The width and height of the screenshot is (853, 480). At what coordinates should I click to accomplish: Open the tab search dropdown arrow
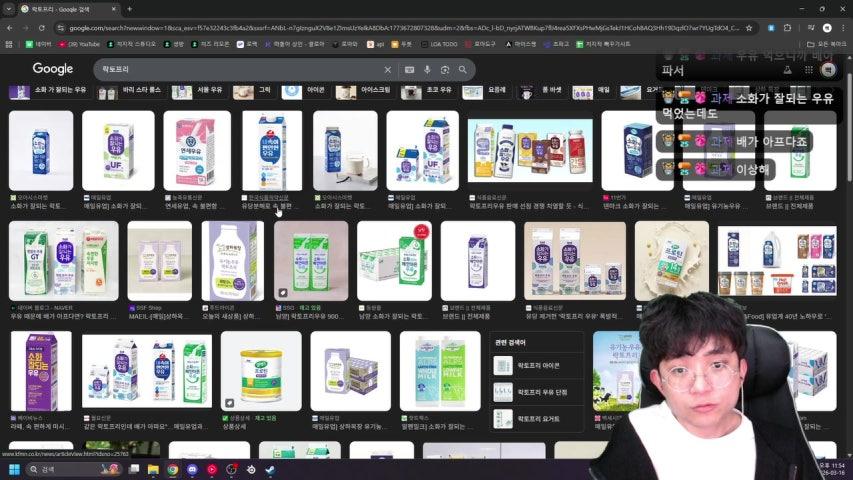click(x=8, y=9)
